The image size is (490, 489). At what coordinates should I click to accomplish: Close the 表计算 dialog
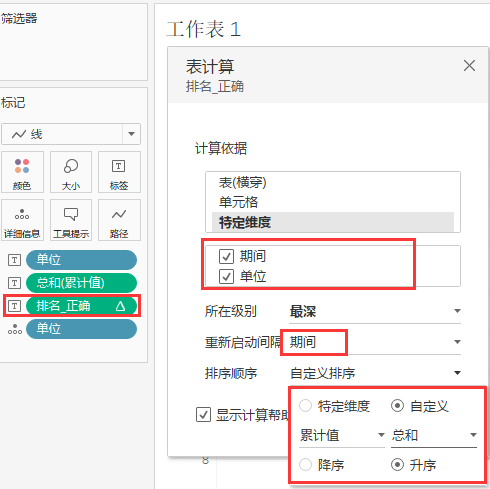tap(469, 66)
